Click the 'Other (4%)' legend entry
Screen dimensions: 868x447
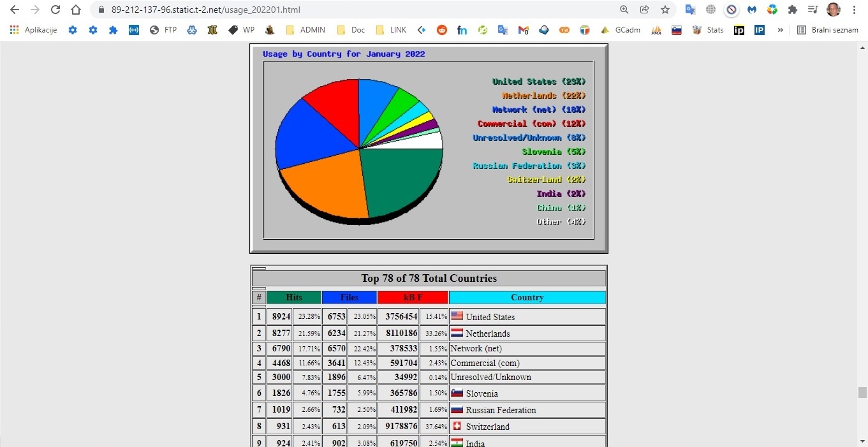[x=561, y=222]
